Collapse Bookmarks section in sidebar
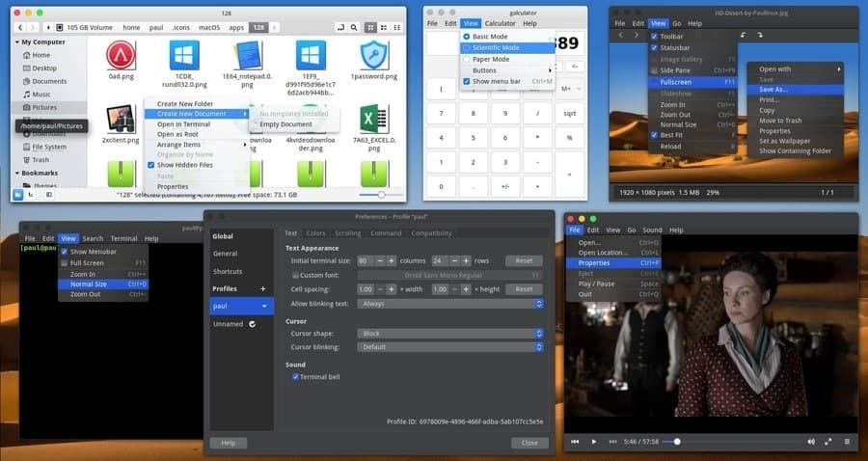868x461 pixels. (17, 174)
